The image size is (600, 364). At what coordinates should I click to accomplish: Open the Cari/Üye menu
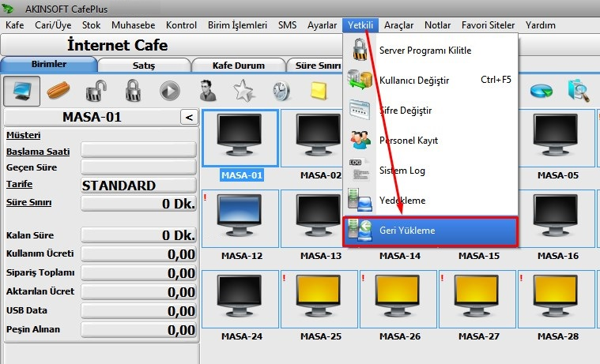pyautogui.click(x=53, y=25)
